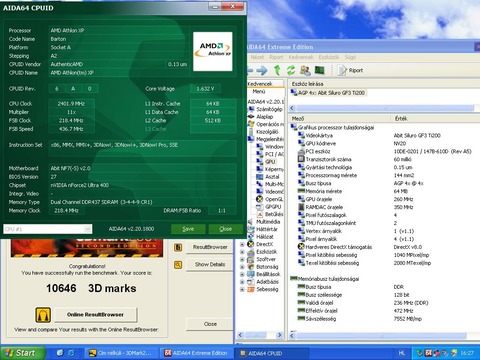Image resolution: width=480 pixels, height=360 pixels.
Task: Click the green up arrow toolbar icon
Action: click(277, 70)
